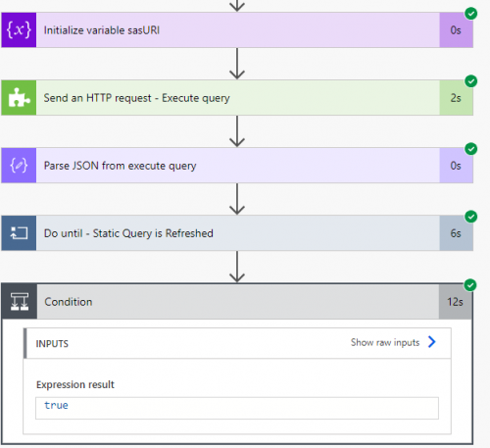Screen dimensions: 490x448
Task: Expand Send an HTTP request - Execute query
Action: [x=238, y=98]
